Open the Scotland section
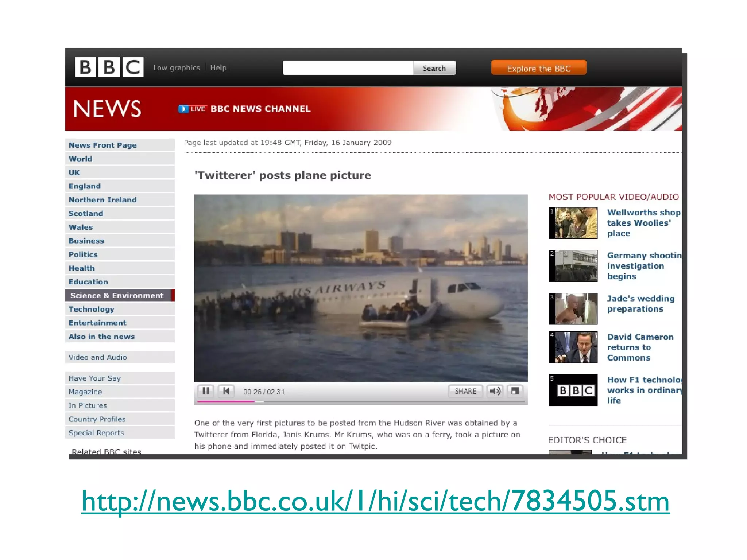Image resolution: width=747 pixels, height=560 pixels. coord(120,214)
